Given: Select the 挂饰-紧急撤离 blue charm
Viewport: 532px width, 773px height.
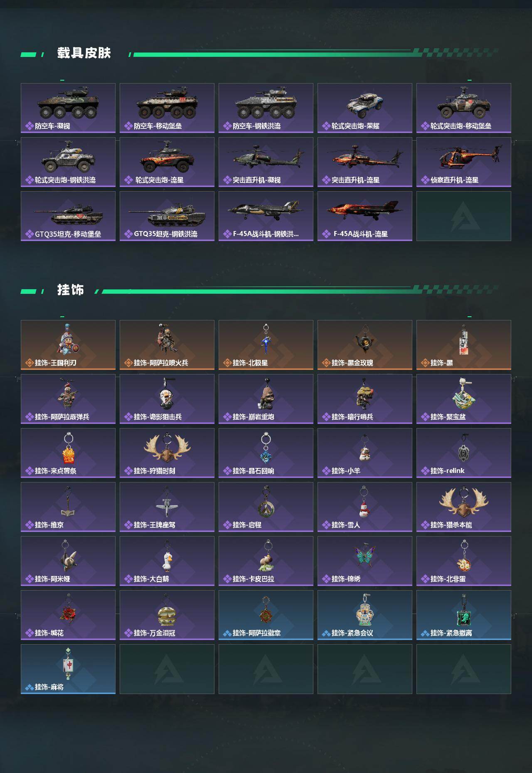Looking at the screenshot, I should coord(464,615).
